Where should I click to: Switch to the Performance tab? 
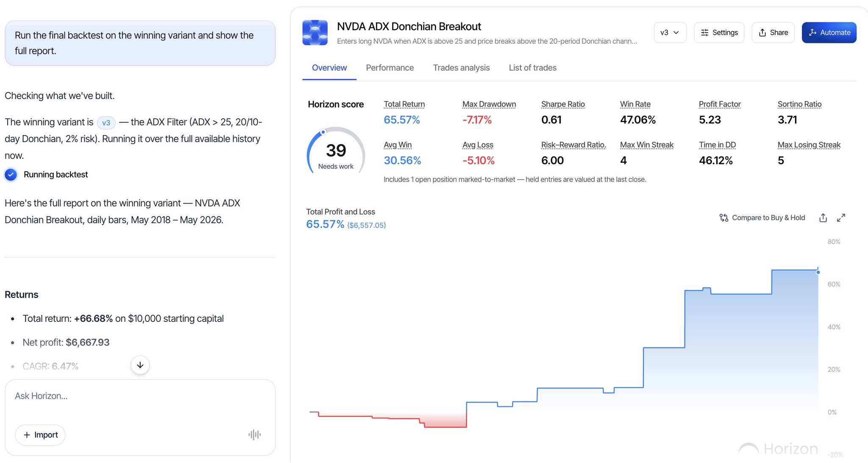tap(389, 68)
